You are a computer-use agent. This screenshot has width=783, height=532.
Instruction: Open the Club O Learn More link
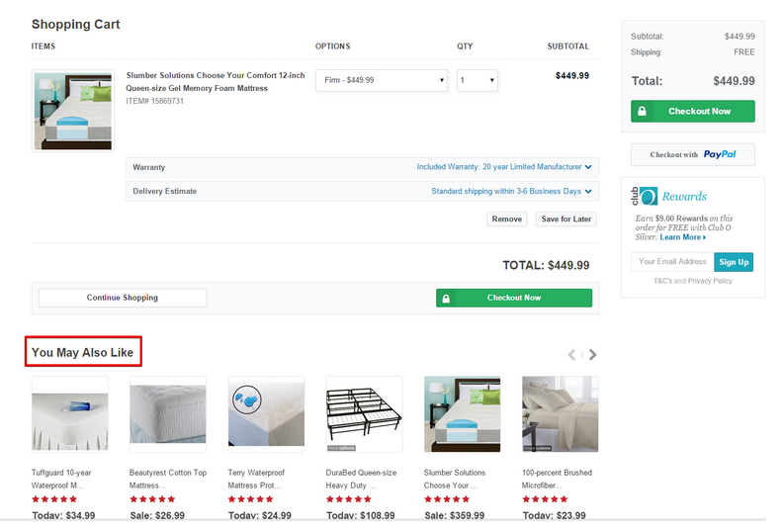coord(682,237)
